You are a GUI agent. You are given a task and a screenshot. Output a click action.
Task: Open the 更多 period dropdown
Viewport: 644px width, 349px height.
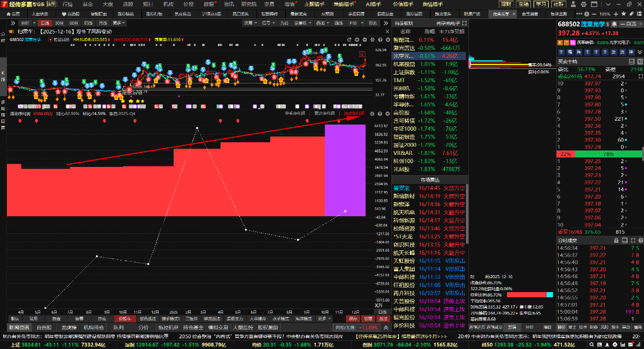pyautogui.click(x=117, y=23)
